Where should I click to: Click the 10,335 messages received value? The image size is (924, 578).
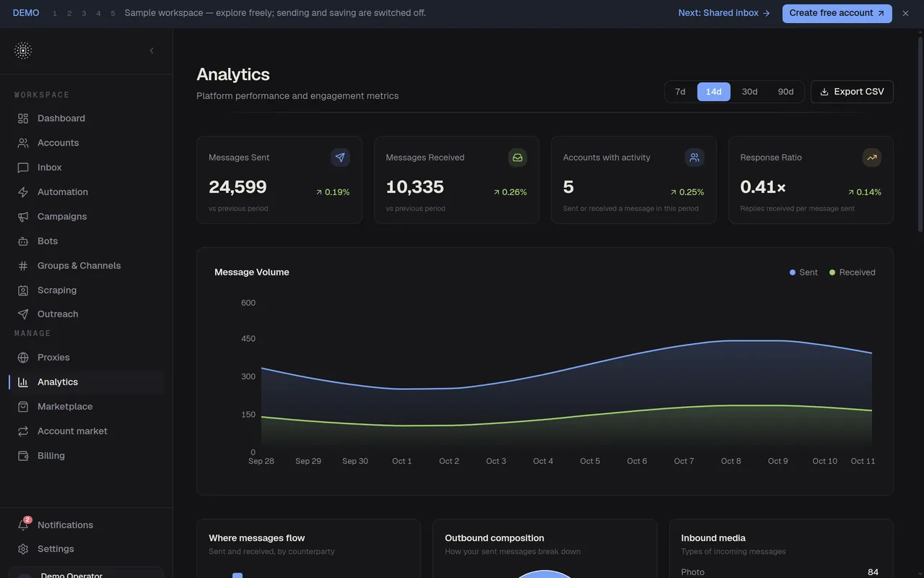pos(415,187)
